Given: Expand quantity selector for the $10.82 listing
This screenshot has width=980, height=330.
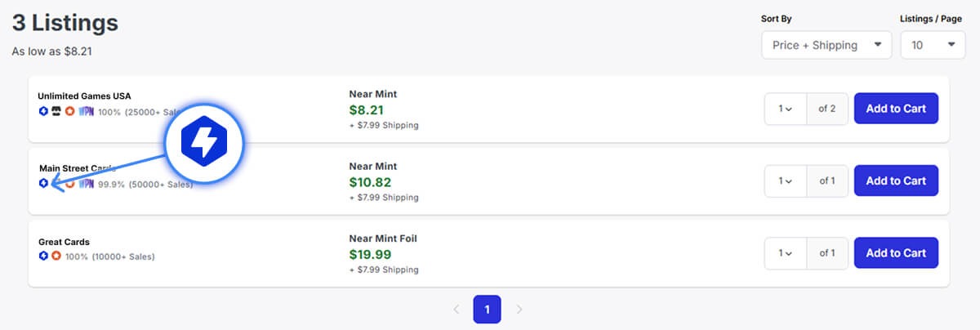Looking at the screenshot, I should (786, 181).
